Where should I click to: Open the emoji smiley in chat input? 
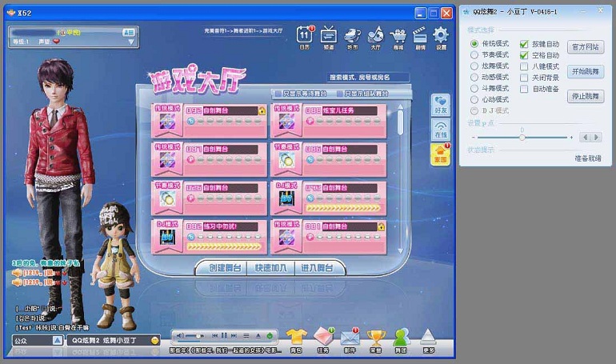pos(154,341)
